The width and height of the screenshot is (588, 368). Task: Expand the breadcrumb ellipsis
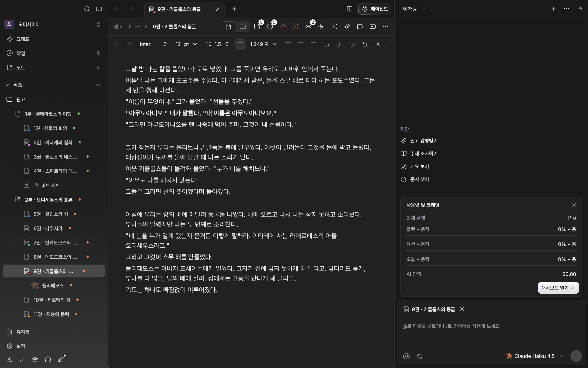tap(138, 27)
